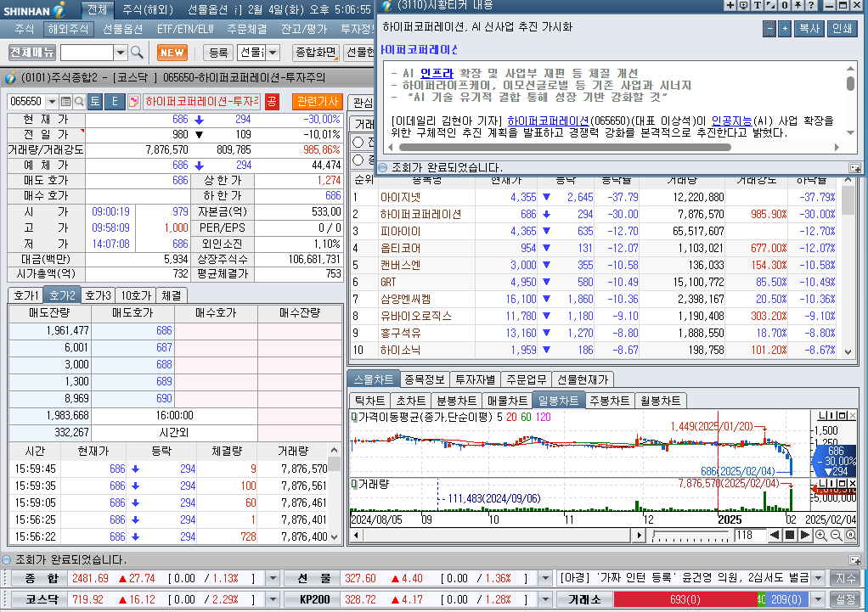The height and width of the screenshot is (612, 868).
Task: Click the 지수 button in the bottom-right bar
Action: click(846, 578)
